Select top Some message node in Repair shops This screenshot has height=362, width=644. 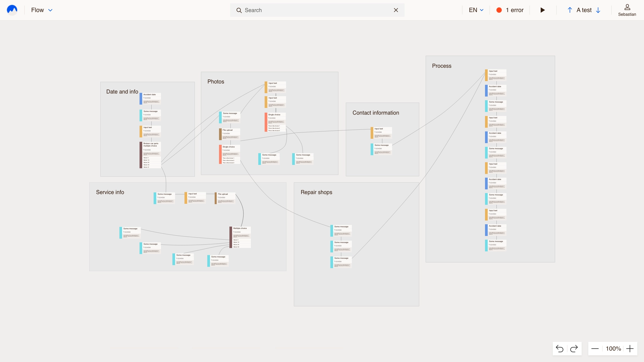[x=341, y=231]
